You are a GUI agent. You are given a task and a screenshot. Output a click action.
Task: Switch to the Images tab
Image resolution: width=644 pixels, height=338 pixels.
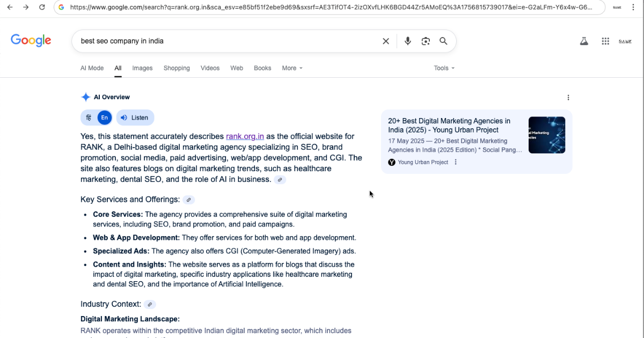(x=142, y=68)
